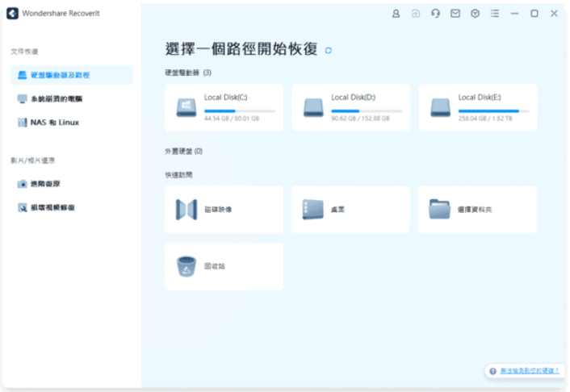Open the headset customer support icon
This screenshot has height=392, width=570.
pyautogui.click(x=435, y=14)
